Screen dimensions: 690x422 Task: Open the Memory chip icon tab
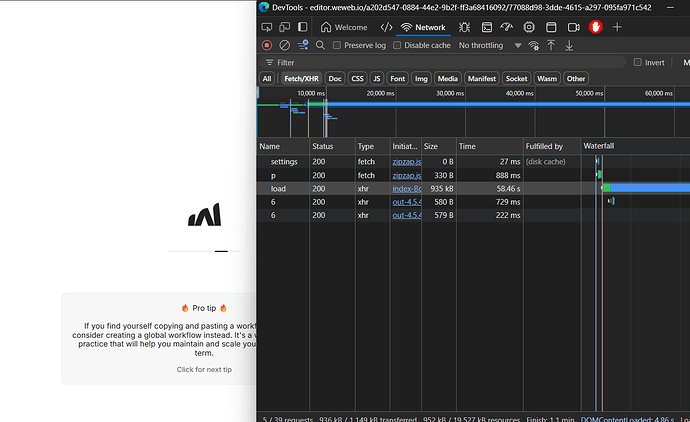coord(529,27)
